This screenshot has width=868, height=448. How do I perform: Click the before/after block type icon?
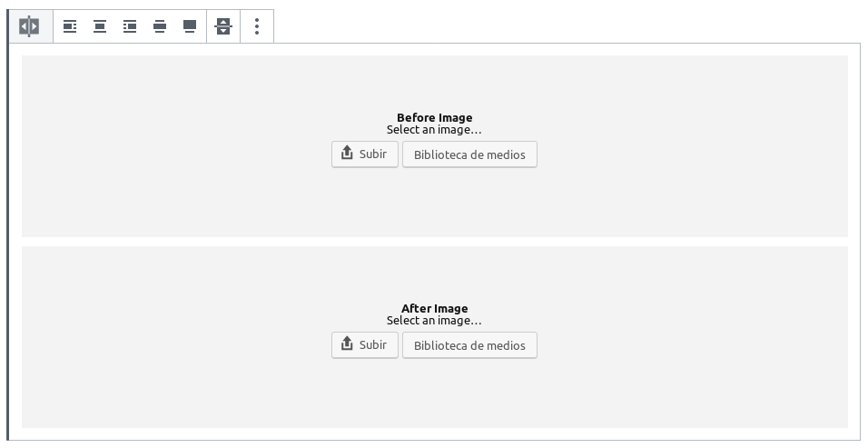(x=29, y=26)
